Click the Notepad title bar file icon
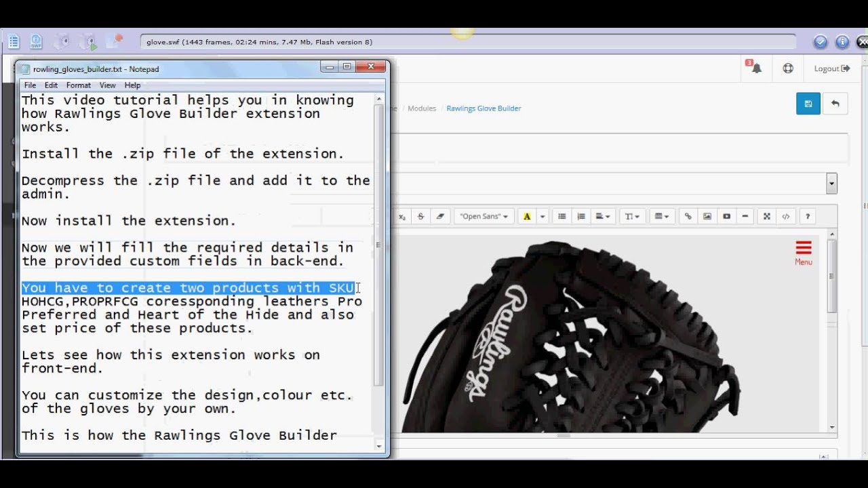 26,69
